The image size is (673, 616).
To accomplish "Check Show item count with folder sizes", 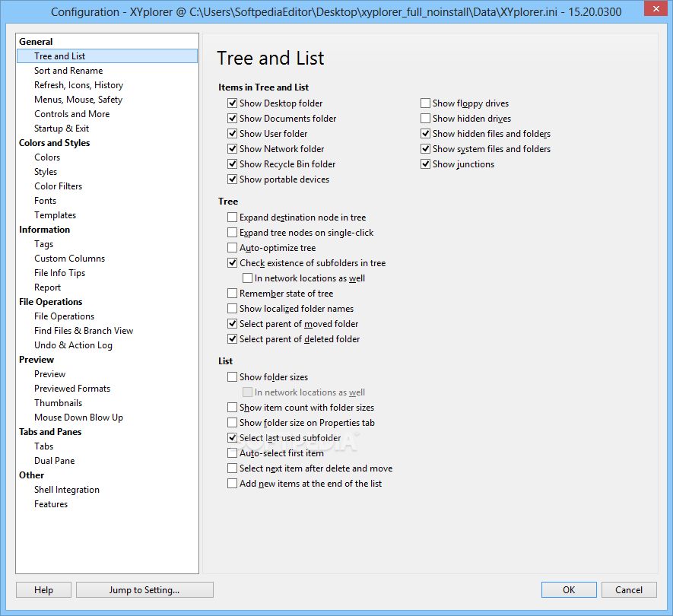I will click(232, 408).
